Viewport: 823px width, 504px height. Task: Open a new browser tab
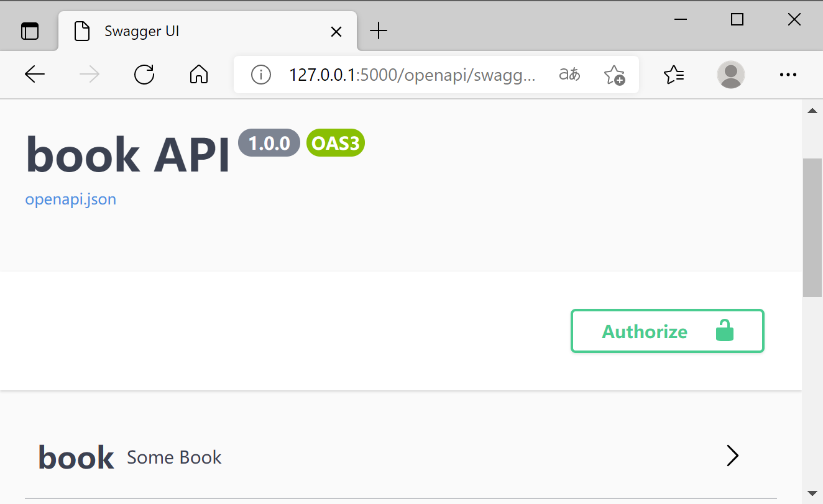pos(378,30)
